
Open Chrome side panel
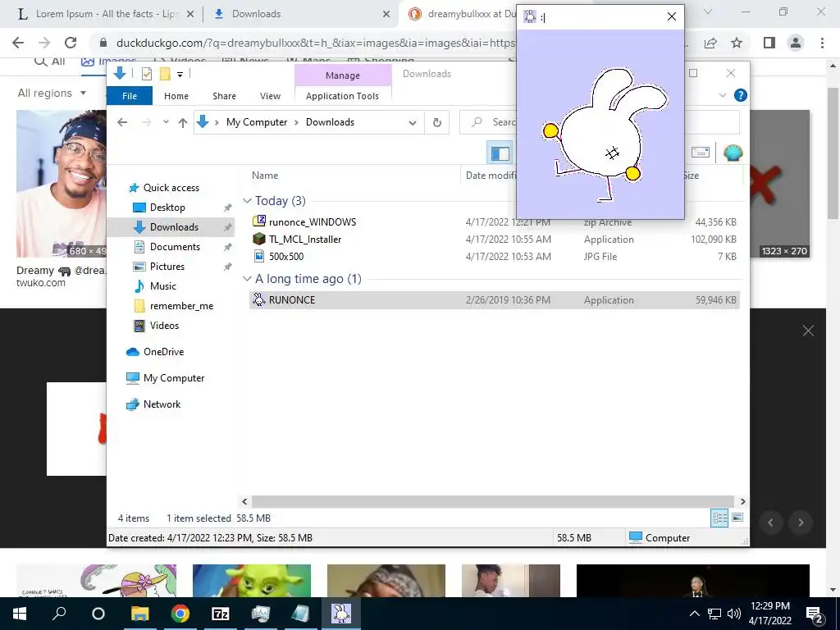[x=769, y=43]
